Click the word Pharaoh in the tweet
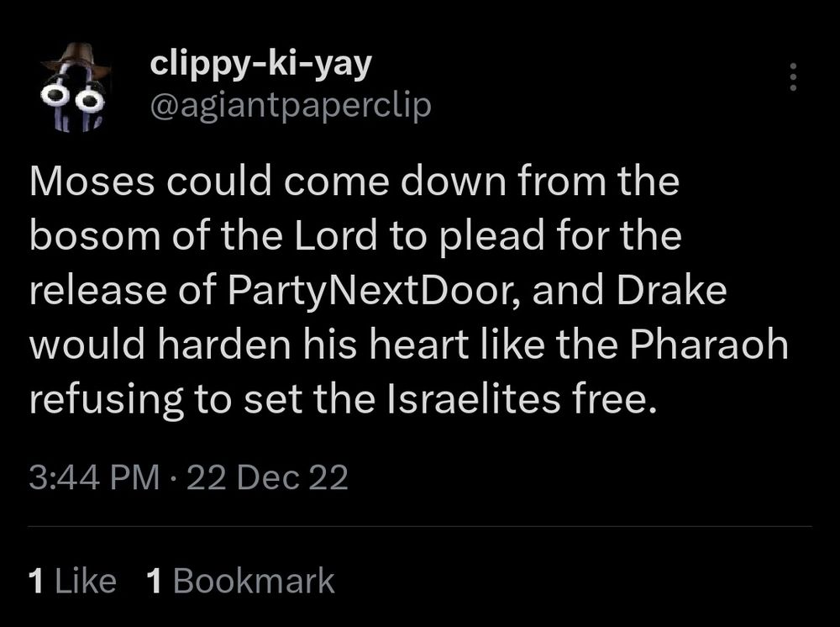Screen dimensions: 840x627 709,344
